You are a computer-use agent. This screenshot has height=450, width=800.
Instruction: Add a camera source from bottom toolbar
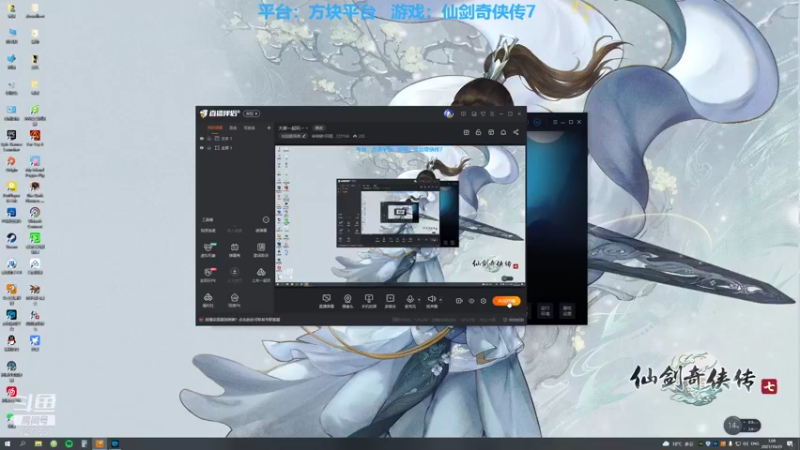(x=347, y=299)
